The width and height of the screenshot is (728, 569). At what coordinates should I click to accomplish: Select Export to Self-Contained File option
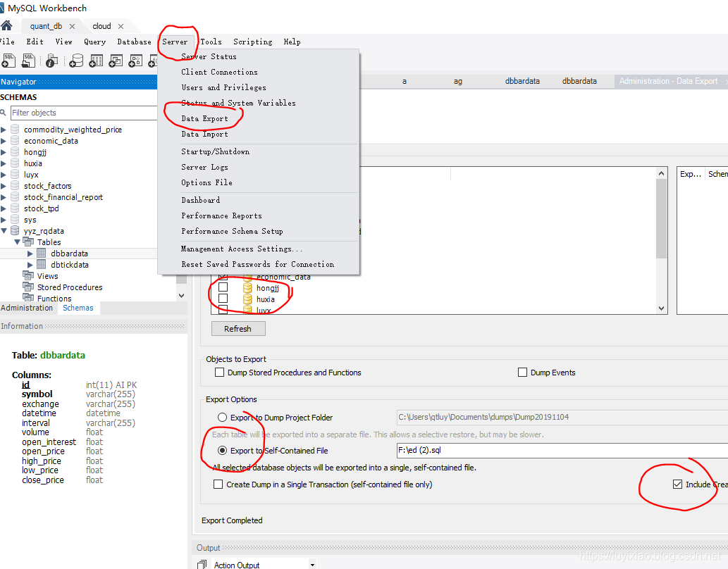click(x=223, y=450)
